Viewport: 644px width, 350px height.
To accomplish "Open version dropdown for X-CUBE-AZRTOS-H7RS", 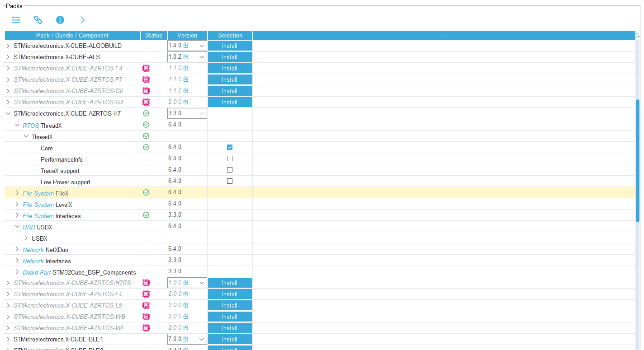I will click(202, 283).
